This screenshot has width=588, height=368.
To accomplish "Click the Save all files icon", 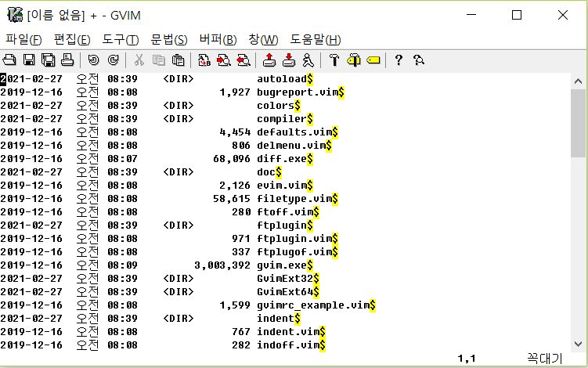I will click(48, 60).
